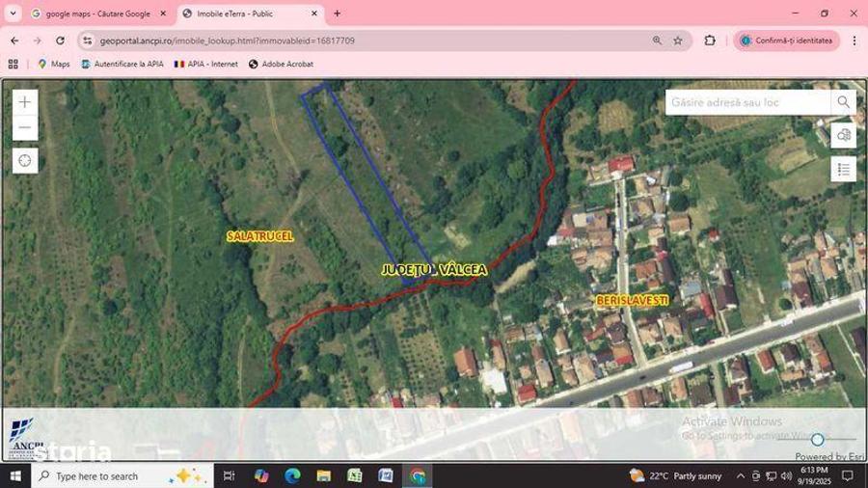Switch to Chrome on the taskbar
Viewport: 868px width, 488px height.
pyautogui.click(x=418, y=475)
